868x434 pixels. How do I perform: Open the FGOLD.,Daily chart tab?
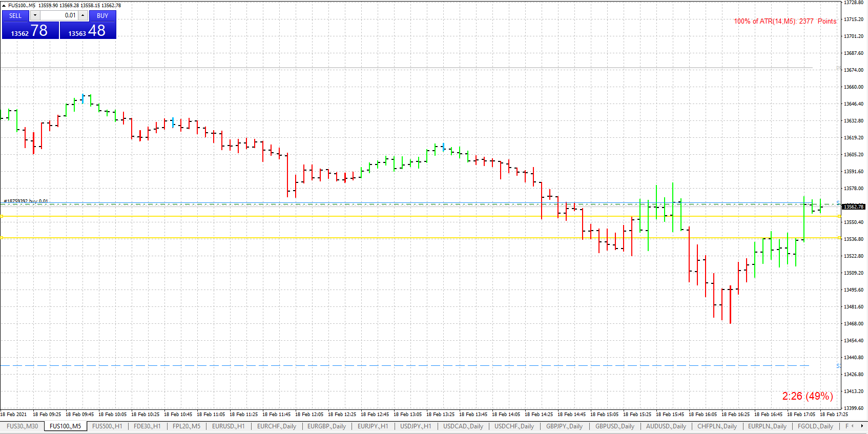tap(815, 426)
